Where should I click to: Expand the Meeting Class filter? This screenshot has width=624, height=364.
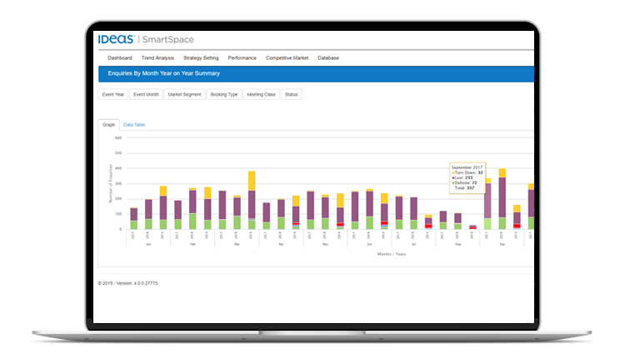261,95
